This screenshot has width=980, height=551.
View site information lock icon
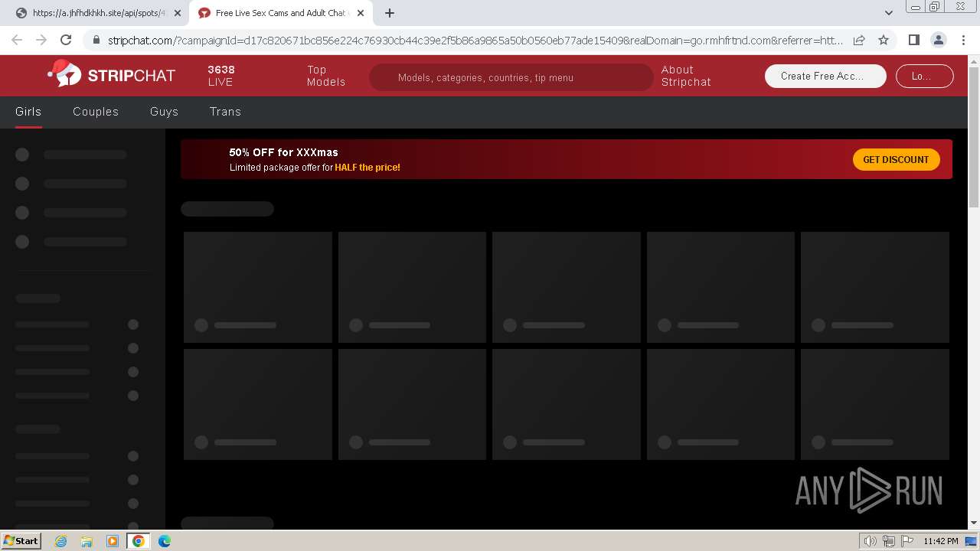[x=96, y=40]
